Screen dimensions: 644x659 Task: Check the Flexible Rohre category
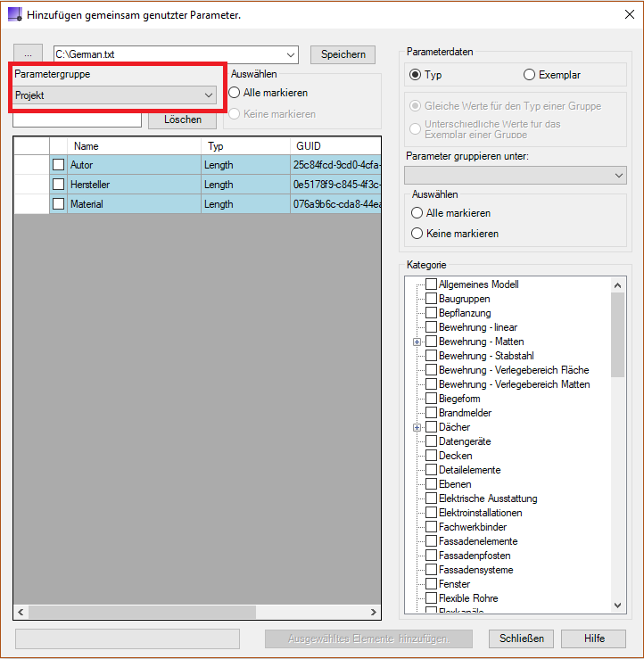(432, 599)
